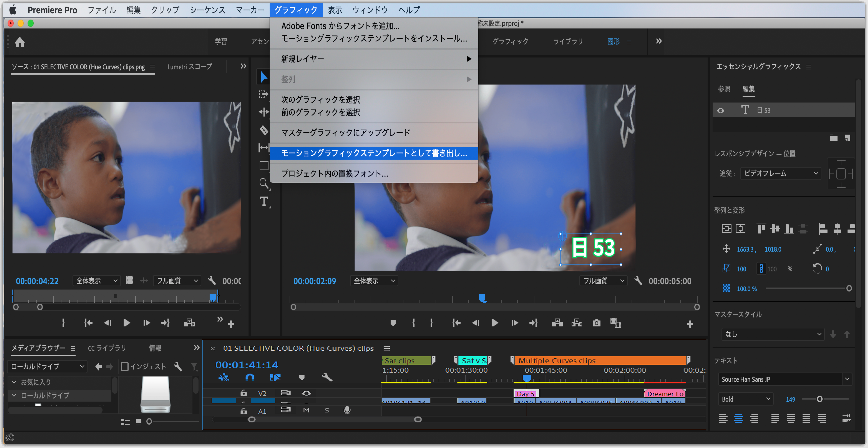Image resolution: width=868 pixels, height=448 pixels.
Task: Click the voice-over record microphone on A1
Action: [347, 410]
